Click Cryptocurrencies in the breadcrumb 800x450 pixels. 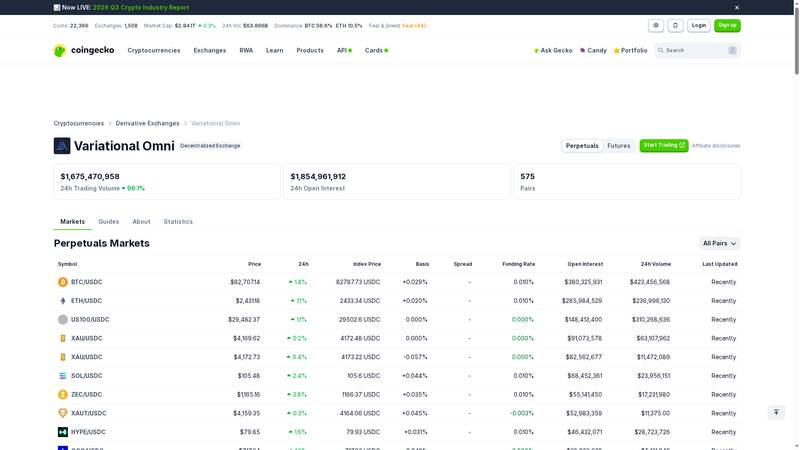[x=79, y=123]
